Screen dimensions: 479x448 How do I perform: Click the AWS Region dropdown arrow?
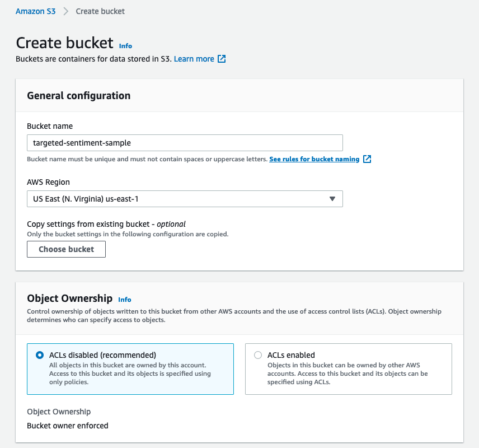pos(332,199)
